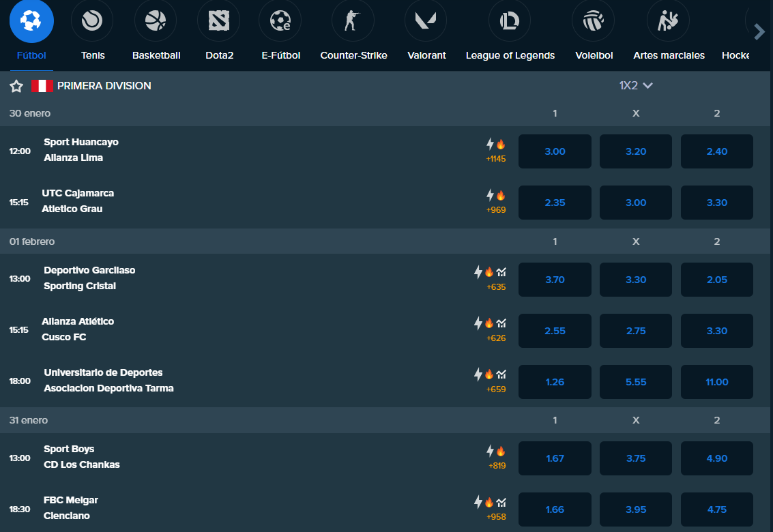The image size is (773, 532).
Task: Click the lightning icon for Sport Boys match
Action: point(490,451)
